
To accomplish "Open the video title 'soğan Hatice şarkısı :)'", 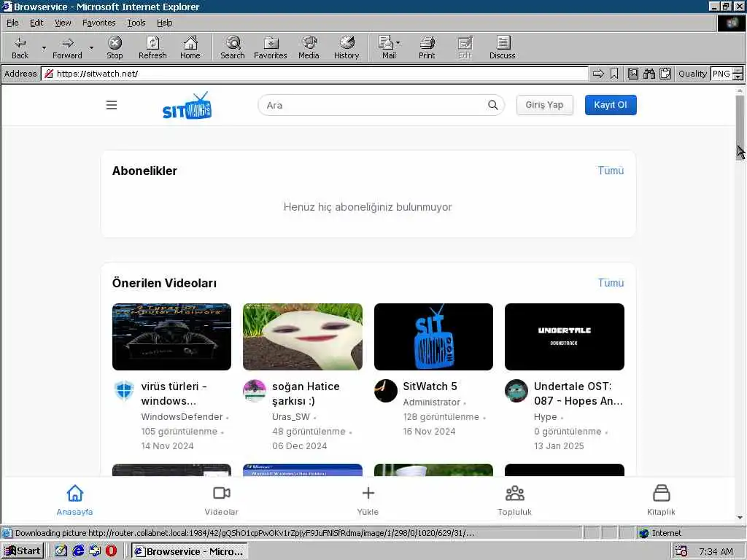I will 306,393.
